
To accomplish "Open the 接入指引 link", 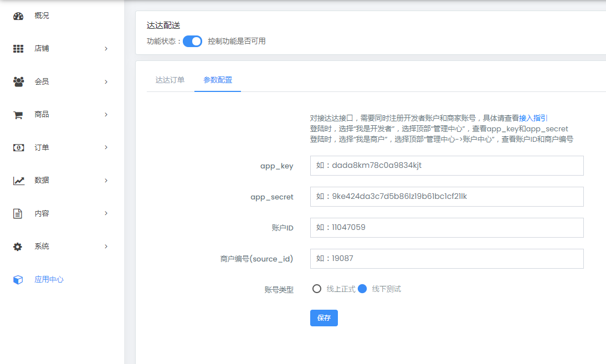I will click(x=533, y=118).
